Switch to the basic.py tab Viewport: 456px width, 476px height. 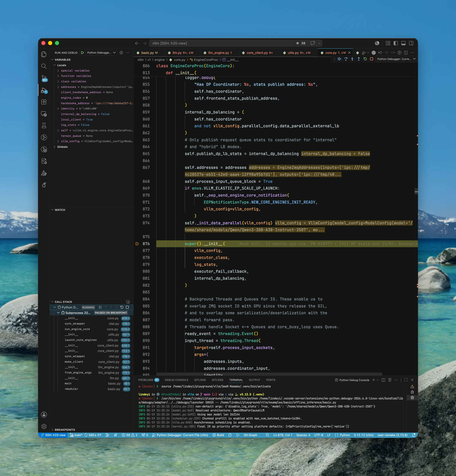[x=149, y=53]
